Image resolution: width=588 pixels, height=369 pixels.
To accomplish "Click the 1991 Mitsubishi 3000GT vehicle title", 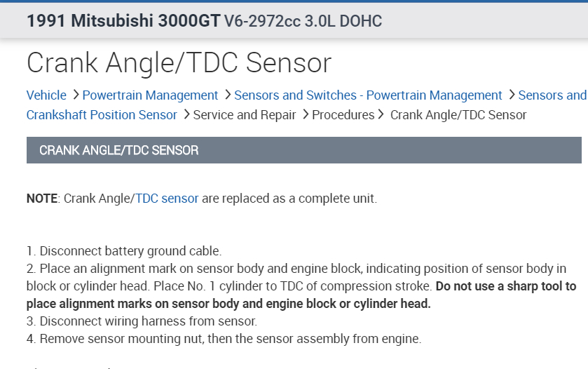I will [123, 21].
